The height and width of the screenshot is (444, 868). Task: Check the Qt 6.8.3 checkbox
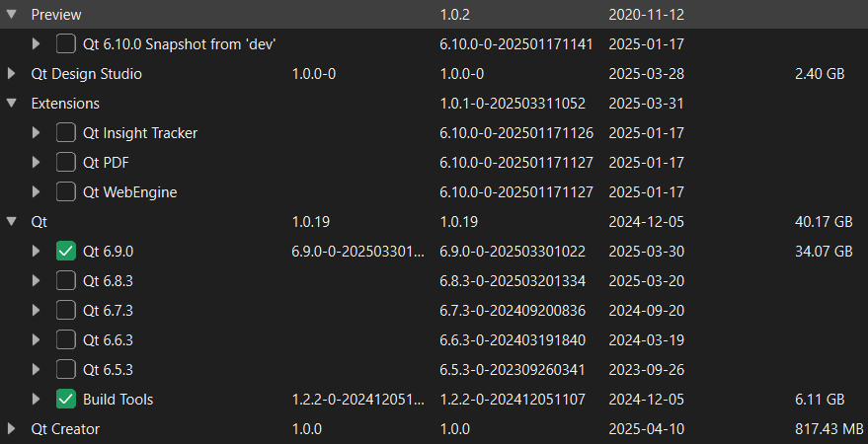pyautogui.click(x=66, y=281)
